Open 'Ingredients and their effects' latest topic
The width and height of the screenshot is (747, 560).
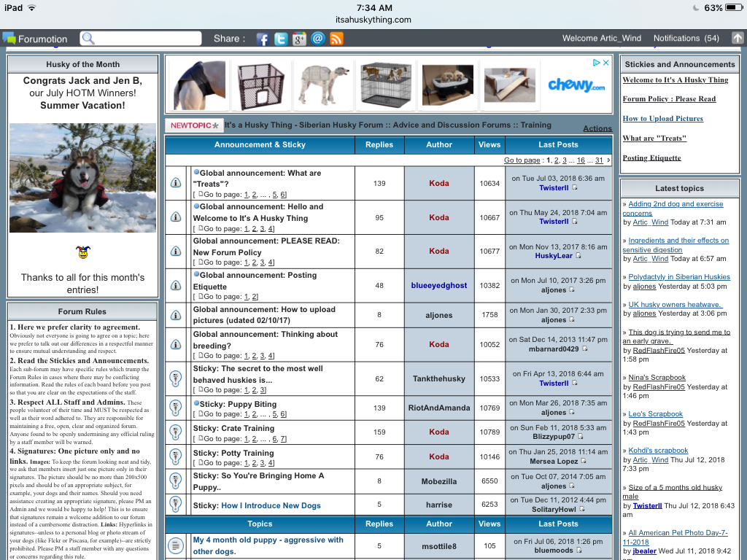pyautogui.click(x=676, y=245)
